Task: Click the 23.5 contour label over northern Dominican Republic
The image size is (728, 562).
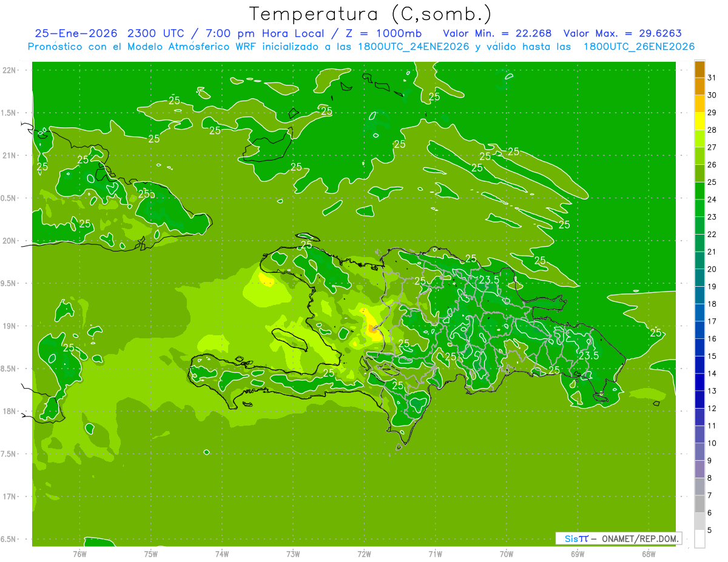Action: pyautogui.click(x=489, y=279)
